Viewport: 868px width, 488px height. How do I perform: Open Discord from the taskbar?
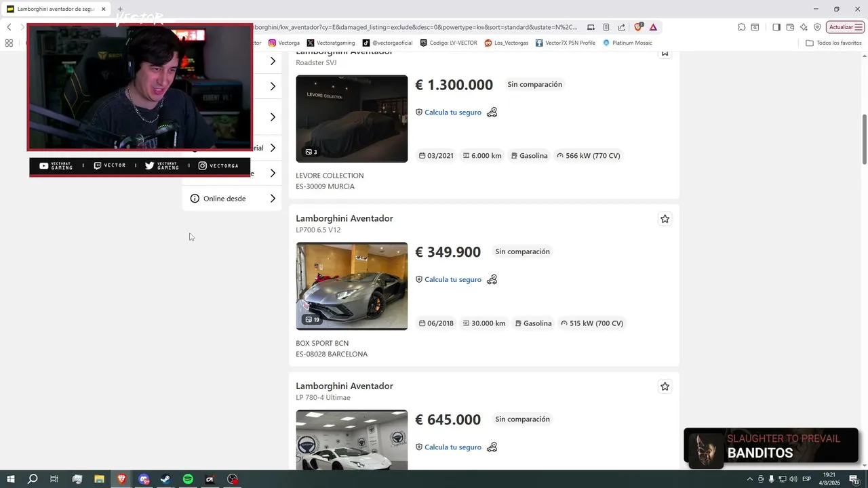(x=144, y=479)
